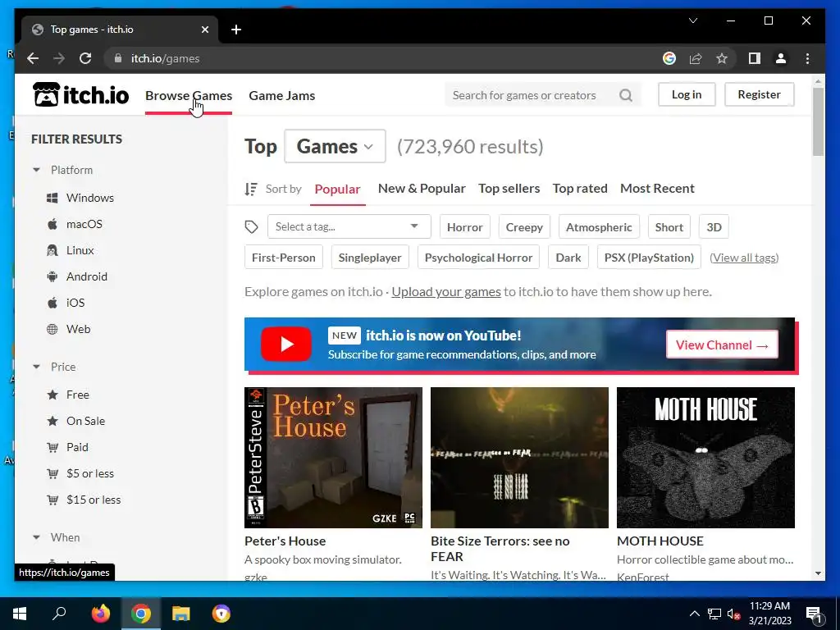Click the YouTube play logo in the banner
This screenshot has height=630, width=840.
286,344
